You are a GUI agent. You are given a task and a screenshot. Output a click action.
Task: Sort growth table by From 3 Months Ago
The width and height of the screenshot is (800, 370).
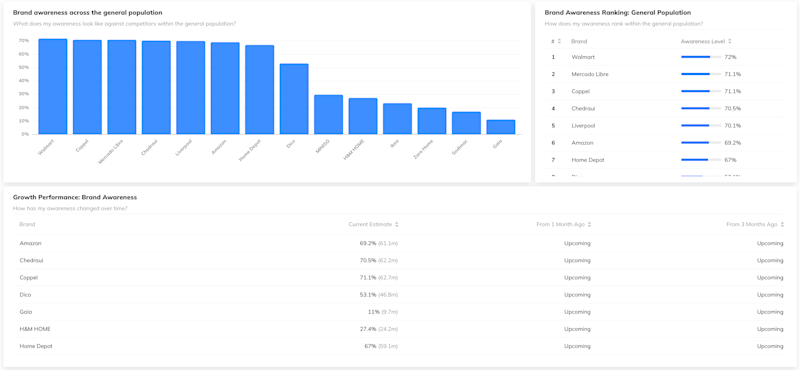(x=782, y=225)
